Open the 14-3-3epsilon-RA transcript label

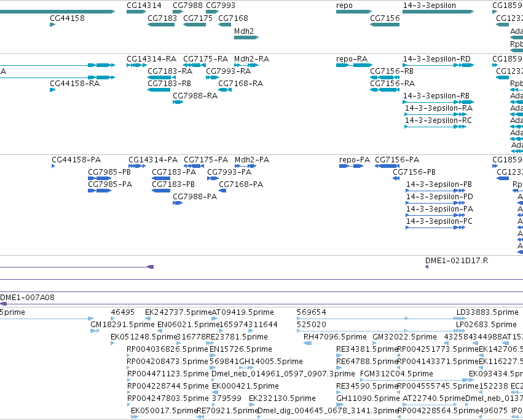(x=439, y=108)
